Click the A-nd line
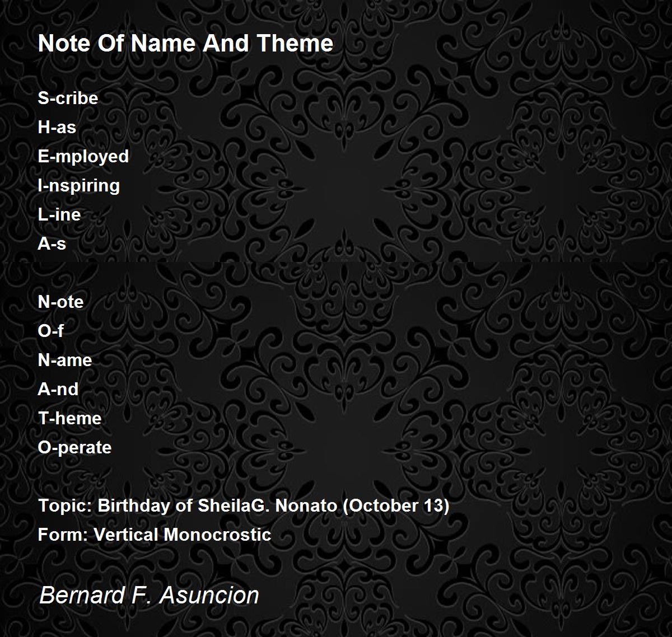This screenshot has height=637, width=672. point(58,389)
